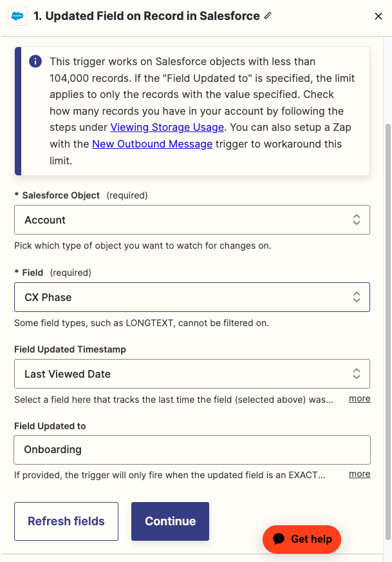
Task: Select the Field Updated to input containing Onboarding
Action: pos(193,449)
